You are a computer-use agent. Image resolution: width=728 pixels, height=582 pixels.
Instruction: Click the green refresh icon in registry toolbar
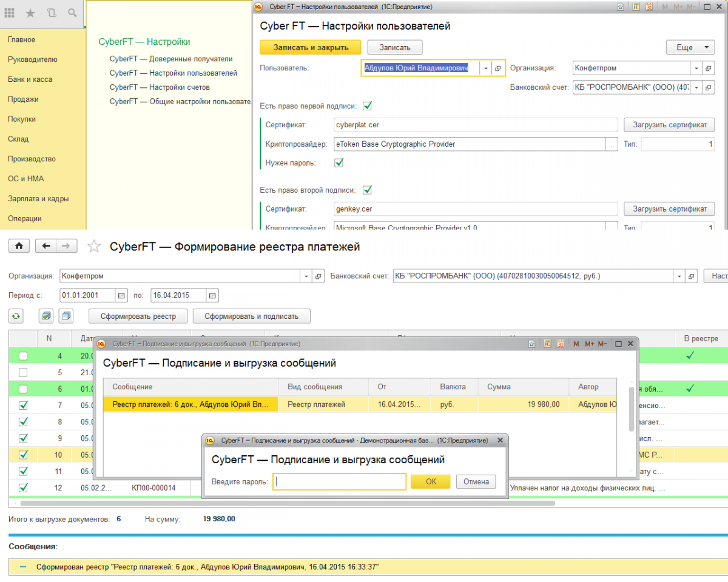[16, 316]
